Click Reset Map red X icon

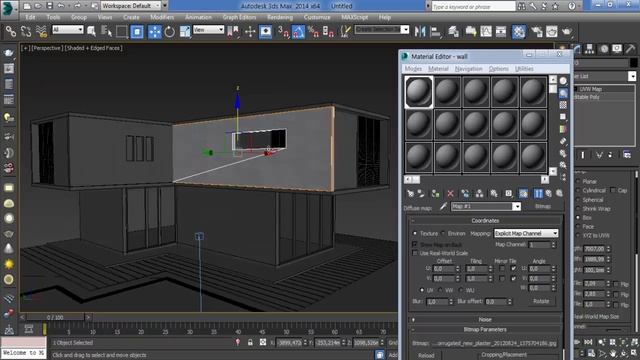click(451, 193)
